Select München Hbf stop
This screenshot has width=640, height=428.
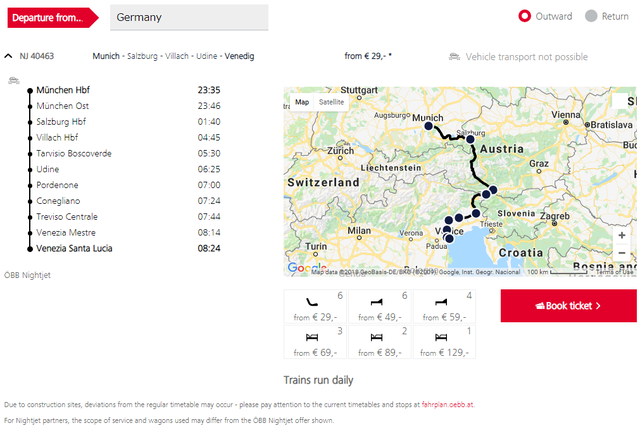(x=63, y=90)
